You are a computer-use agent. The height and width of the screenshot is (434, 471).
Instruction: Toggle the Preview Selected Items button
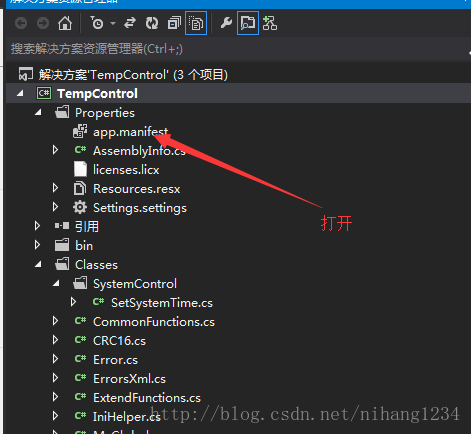coord(248,23)
